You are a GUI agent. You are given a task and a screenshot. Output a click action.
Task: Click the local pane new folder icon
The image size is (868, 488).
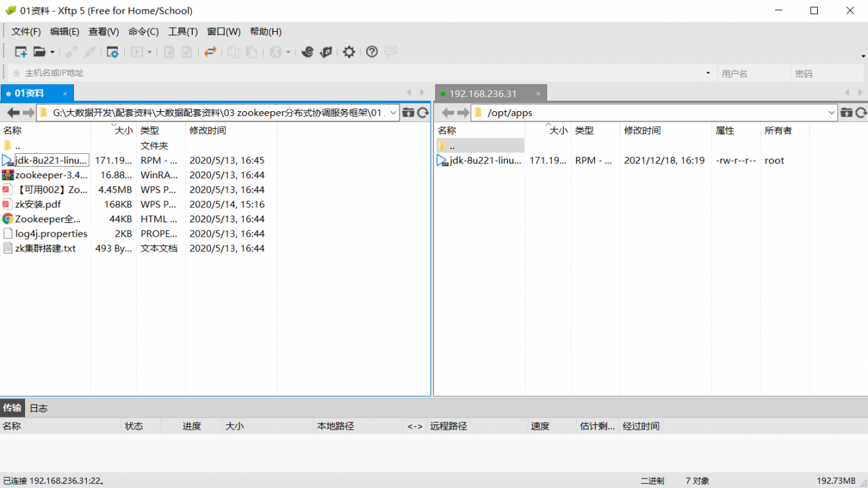(408, 113)
